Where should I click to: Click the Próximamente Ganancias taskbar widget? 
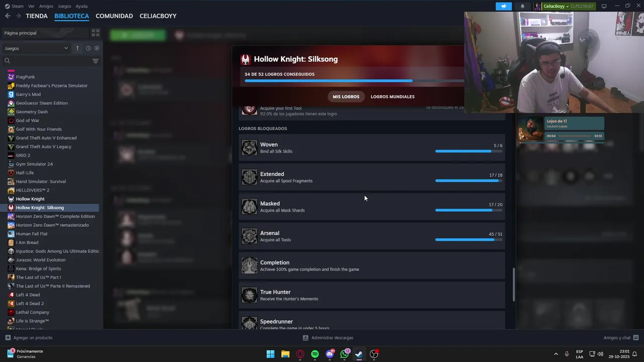pyautogui.click(x=25, y=354)
